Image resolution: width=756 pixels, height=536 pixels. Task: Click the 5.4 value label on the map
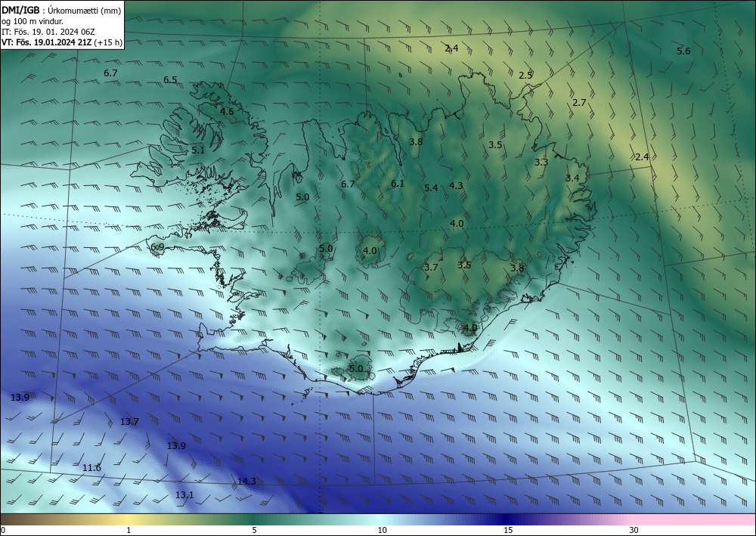pos(431,188)
